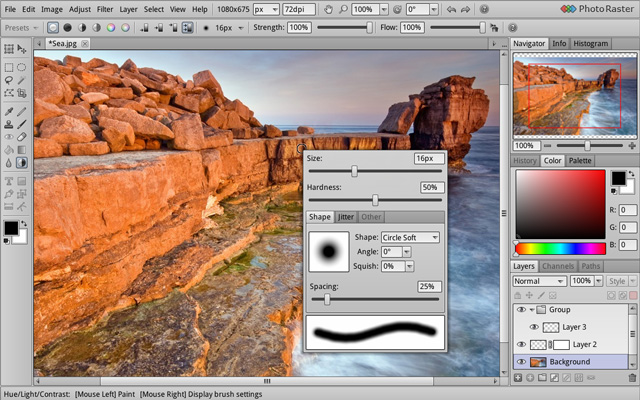
Task: Click the Hardness slider handle
Action: (375, 200)
